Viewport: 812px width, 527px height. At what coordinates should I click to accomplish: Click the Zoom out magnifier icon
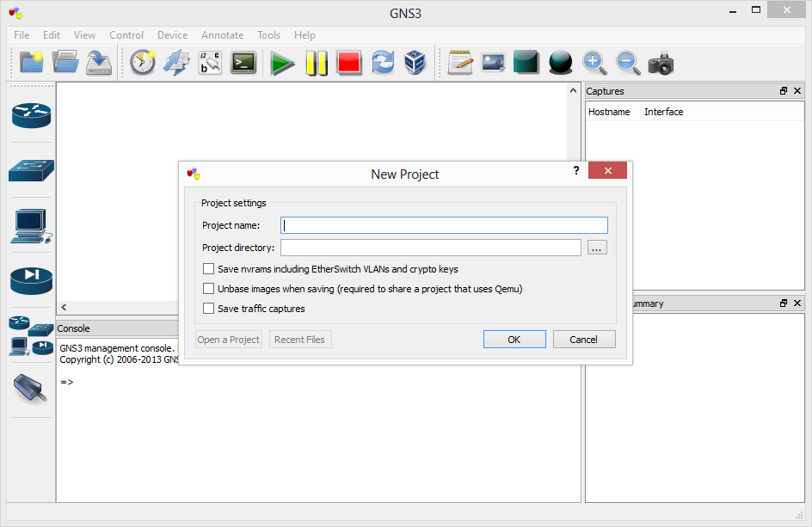[x=628, y=63]
